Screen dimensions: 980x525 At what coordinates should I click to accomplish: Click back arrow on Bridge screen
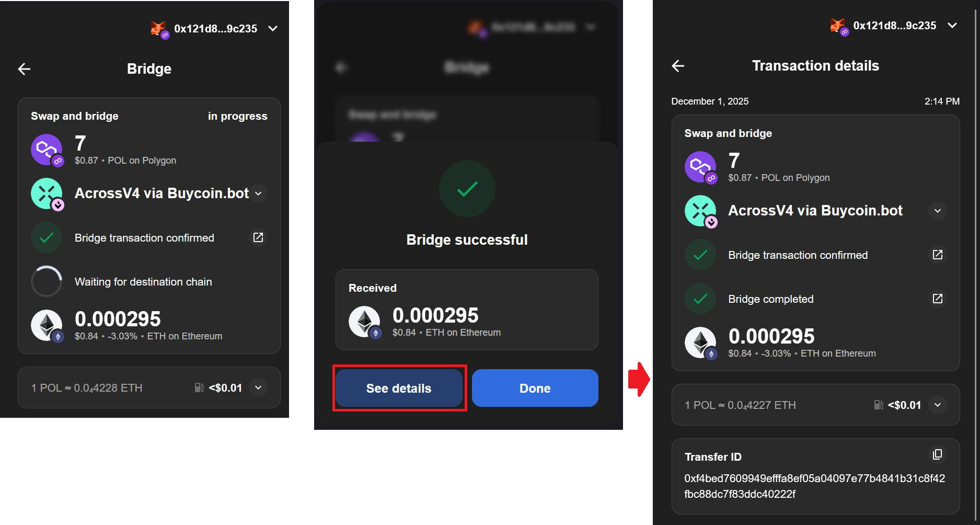tap(24, 69)
